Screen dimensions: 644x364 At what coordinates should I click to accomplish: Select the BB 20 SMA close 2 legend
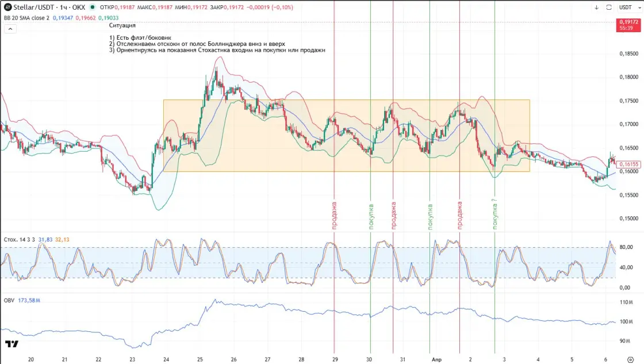(x=26, y=18)
